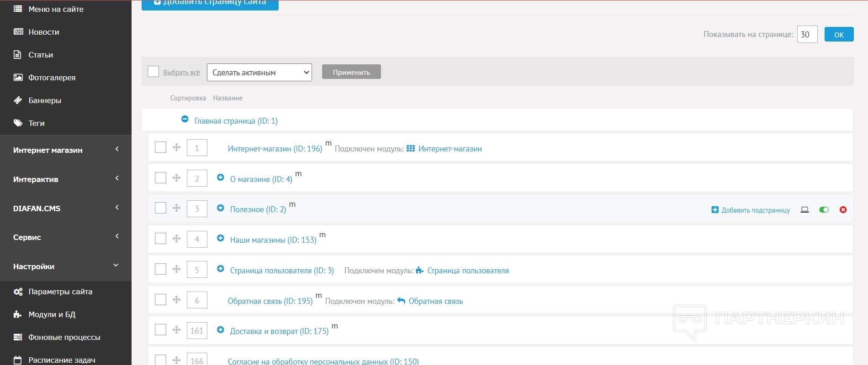Click the Интернет-магазин module grid icon
Image resolution: width=868 pixels, height=365 pixels.
tap(411, 148)
